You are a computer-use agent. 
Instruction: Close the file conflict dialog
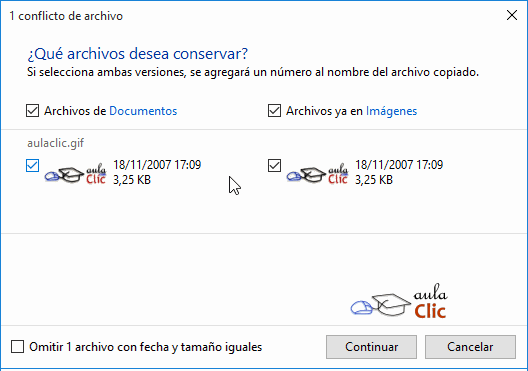pos(512,15)
